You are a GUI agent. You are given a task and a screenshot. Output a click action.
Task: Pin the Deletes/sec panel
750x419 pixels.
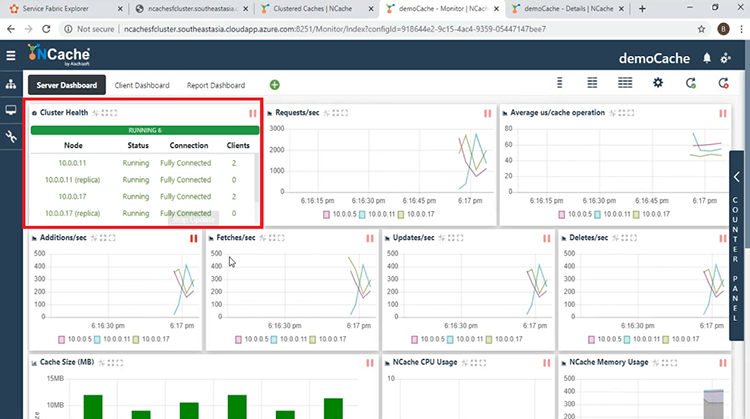[616, 238]
